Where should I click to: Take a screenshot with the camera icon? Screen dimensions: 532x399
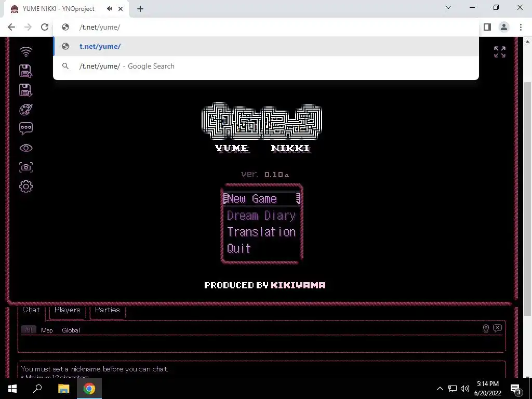pyautogui.click(x=26, y=167)
